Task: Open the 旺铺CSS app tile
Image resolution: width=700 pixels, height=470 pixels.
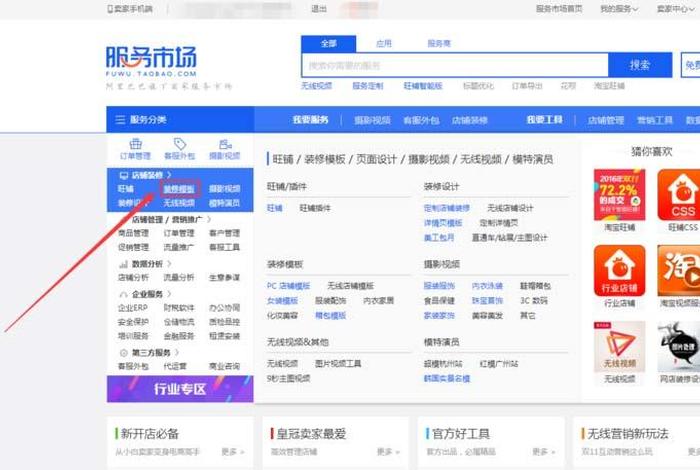Action: 679,195
